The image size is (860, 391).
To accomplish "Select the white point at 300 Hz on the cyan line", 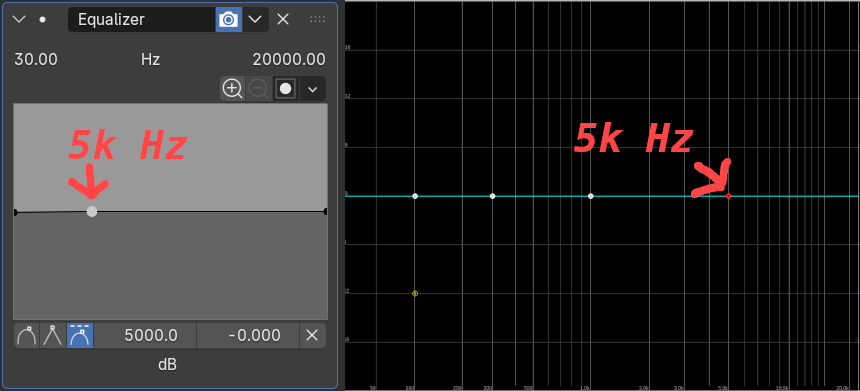I will click(x=493, y=196).
